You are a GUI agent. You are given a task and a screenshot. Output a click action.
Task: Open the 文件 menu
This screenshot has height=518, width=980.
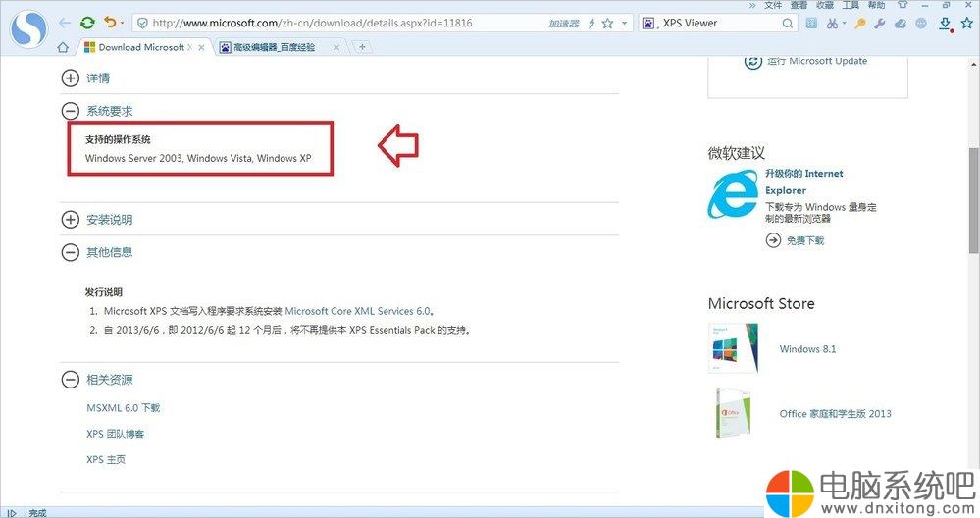point(773,5)
